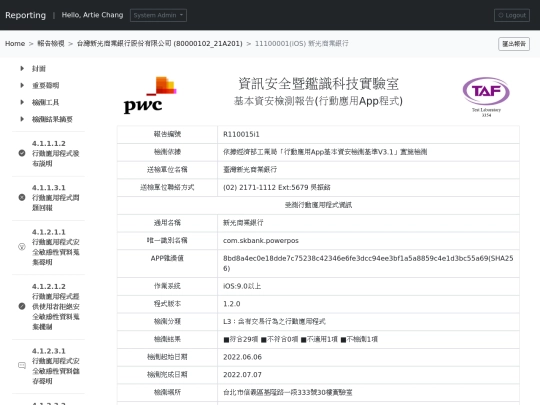This screenshot has width=540, height=405.
Task: Expand the 檢測工具 sidebar section
Action: coord(45,102)
